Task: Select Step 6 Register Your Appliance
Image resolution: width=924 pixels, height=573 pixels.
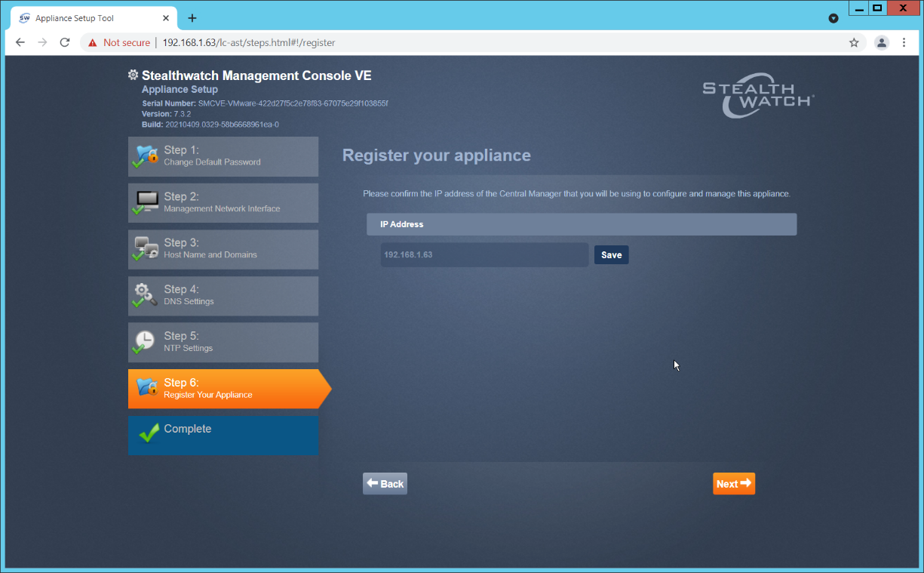Action: pos(229,389)
